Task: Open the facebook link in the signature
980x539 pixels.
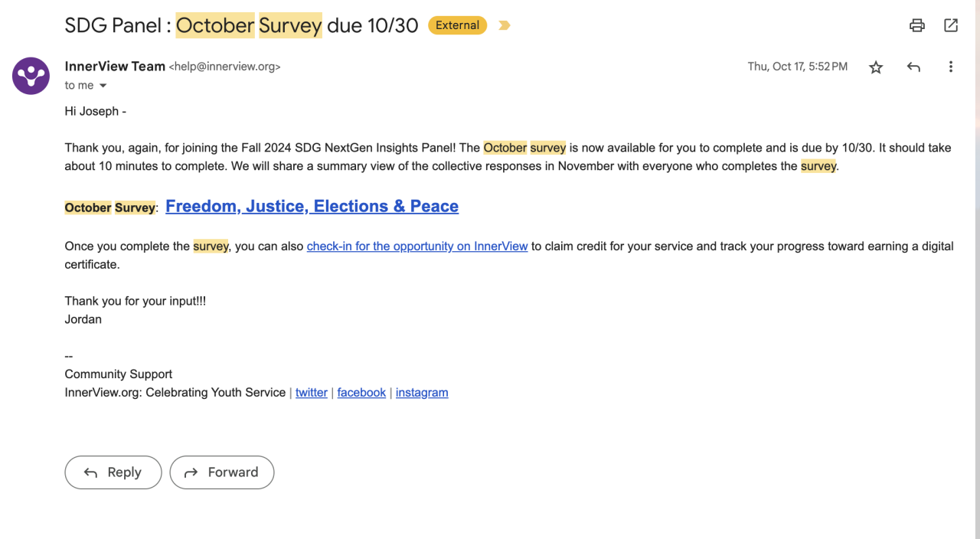Action: click(x=361, y=393)
